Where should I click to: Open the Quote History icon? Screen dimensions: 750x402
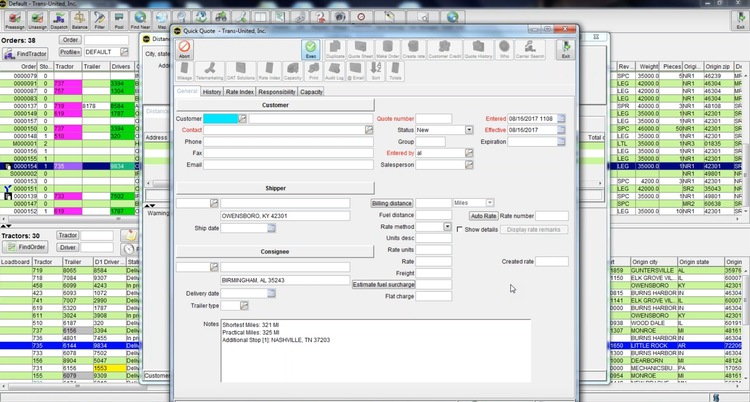(x=478, y=49)
